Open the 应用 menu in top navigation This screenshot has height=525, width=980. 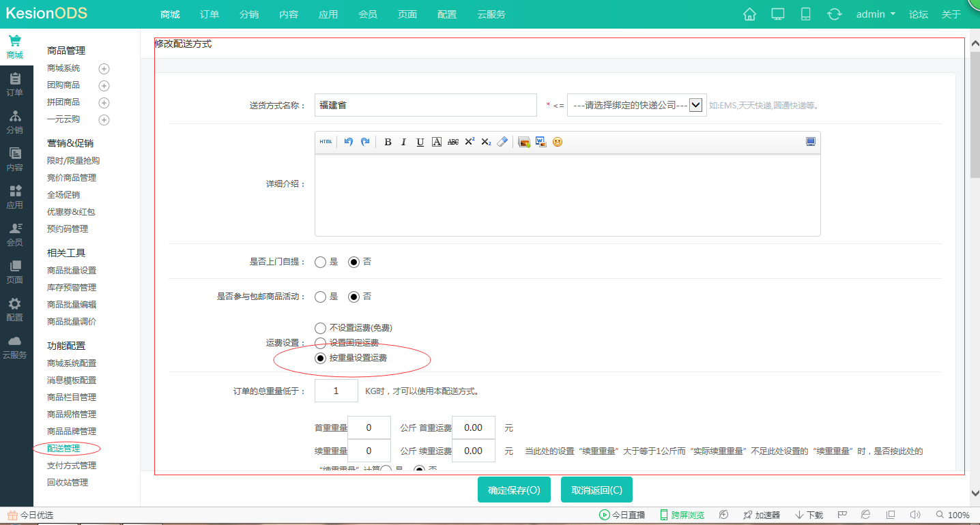click(328, 14)
